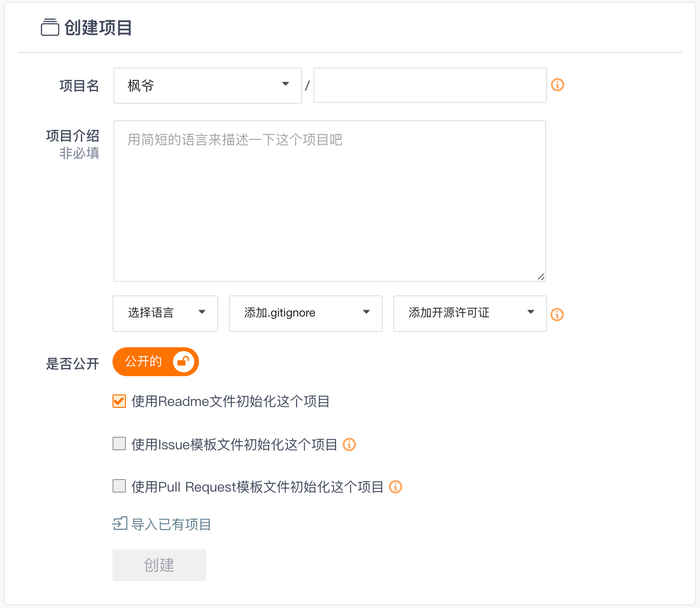The height and width of the screenshot is (608, 700).
Task: Uncheck 使用Readme文件初始化这个项目 checkbox
Action: (119, 401)
